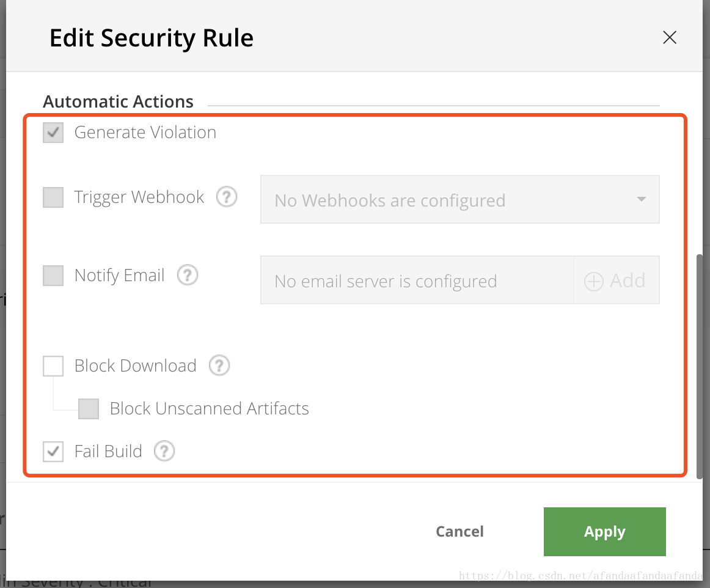The image size is (710, 588).
Task: Click the plus icon in Add button
Action: pos(593,281)
